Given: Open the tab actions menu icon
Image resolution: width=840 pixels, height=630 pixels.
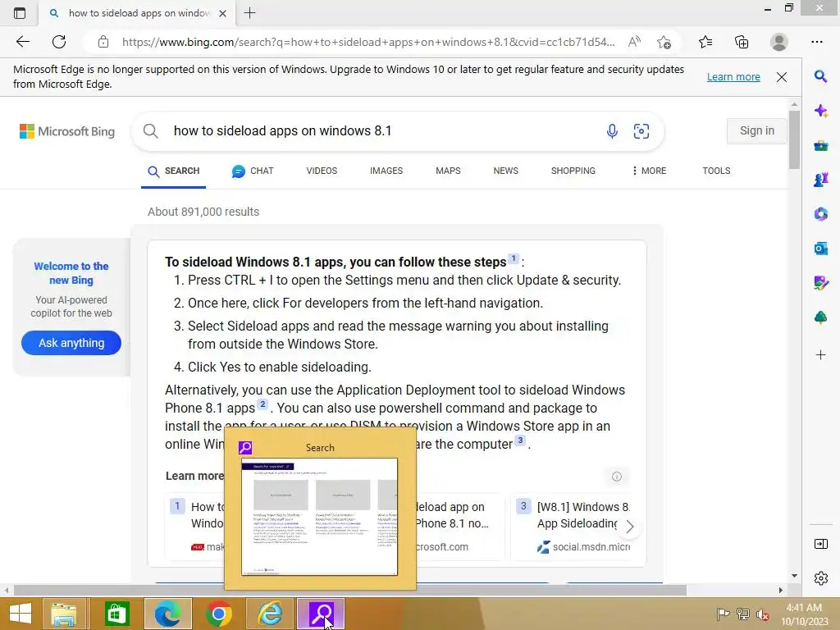Looking at the screenshot, I should (x=20, y=13).
